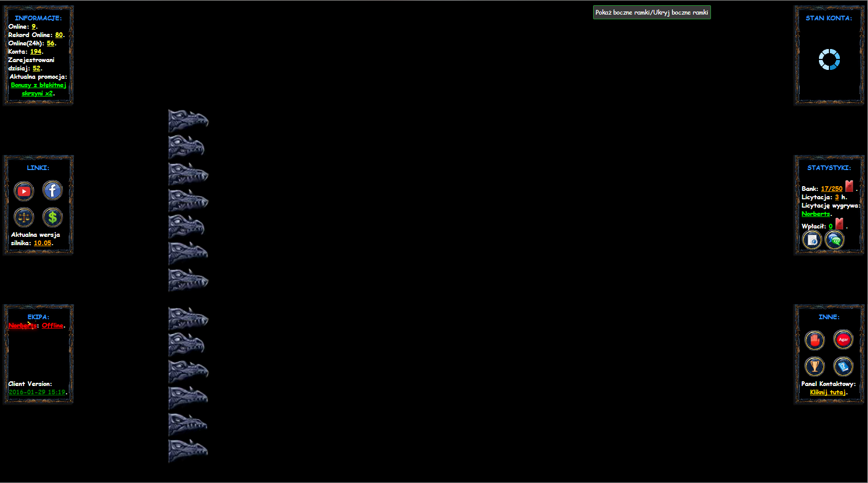
Task: Open the chat bubbles icon in Statystyki
Action: pos(834,240)
